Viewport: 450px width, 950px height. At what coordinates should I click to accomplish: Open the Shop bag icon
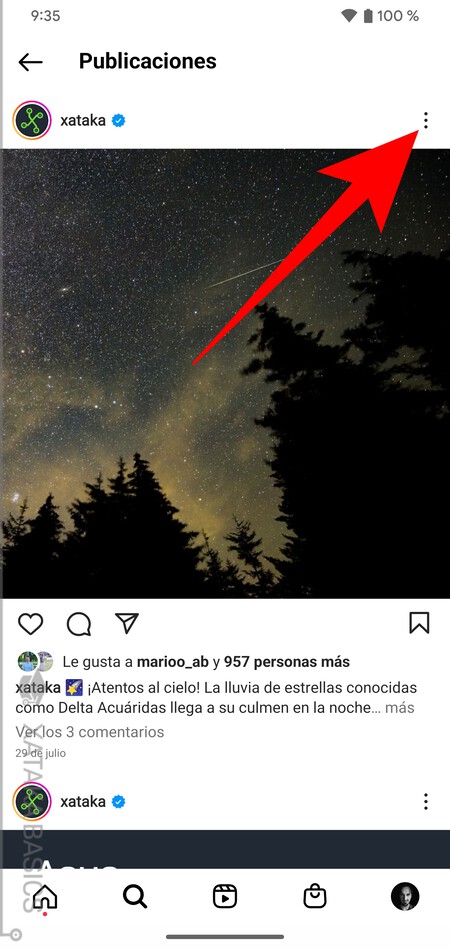coord(315,896)
